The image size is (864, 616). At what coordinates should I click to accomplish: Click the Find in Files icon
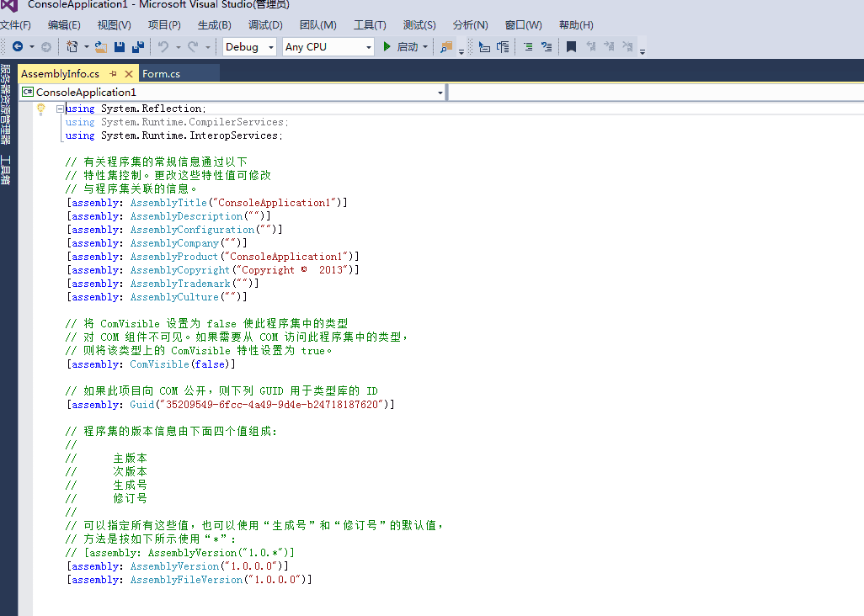point(446,47)
